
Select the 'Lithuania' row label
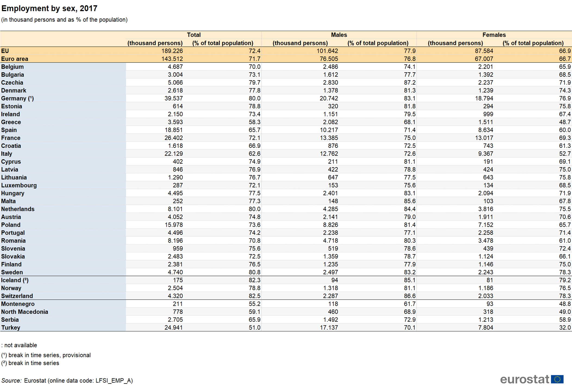click(x=14, y=177)
